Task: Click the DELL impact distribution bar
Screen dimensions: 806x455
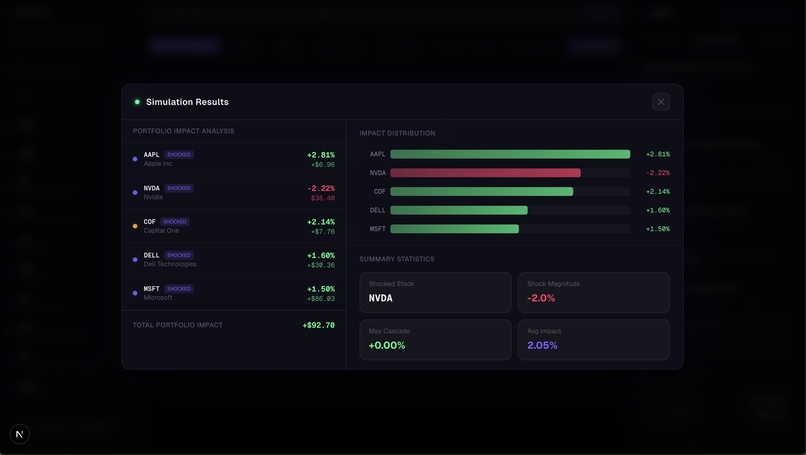Action: (459, 210)
